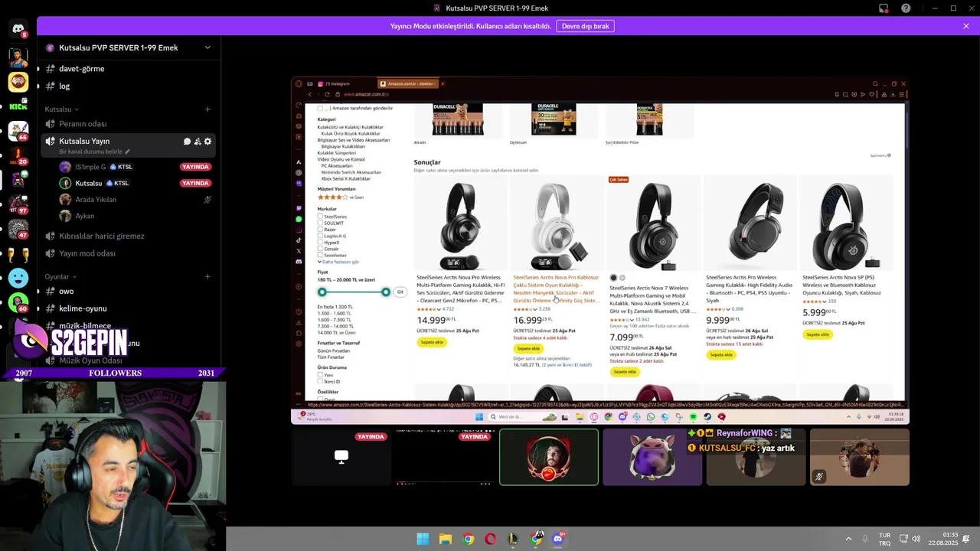Expand Daha fazlasını gör brands list
The width and height of the screenshot is (980, 551).
tap(338, 262)
